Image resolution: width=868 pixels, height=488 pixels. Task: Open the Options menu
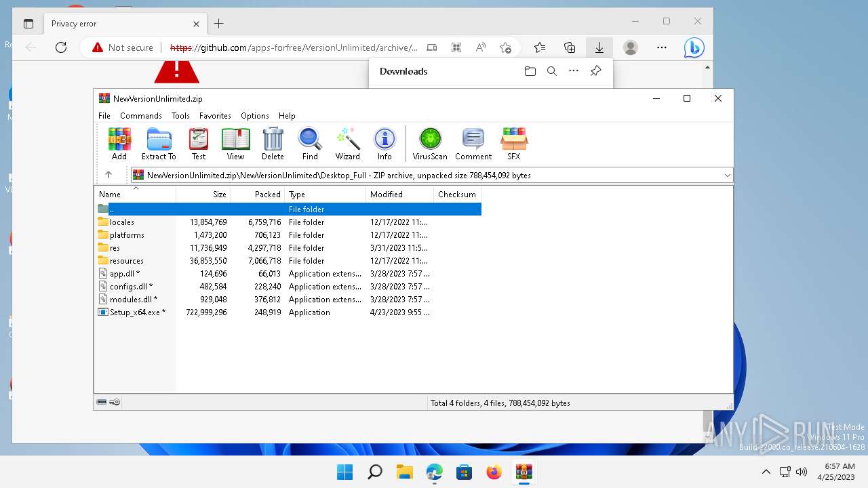click(255, 116)
